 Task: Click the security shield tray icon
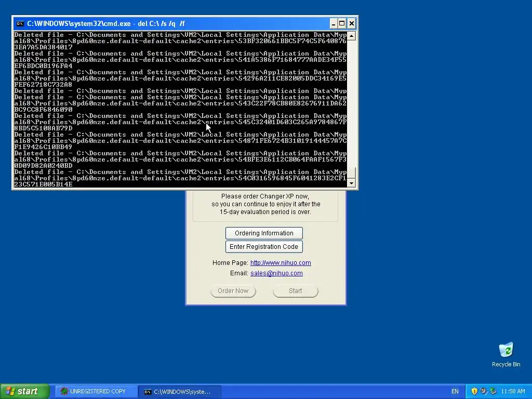tap(474, 391)
